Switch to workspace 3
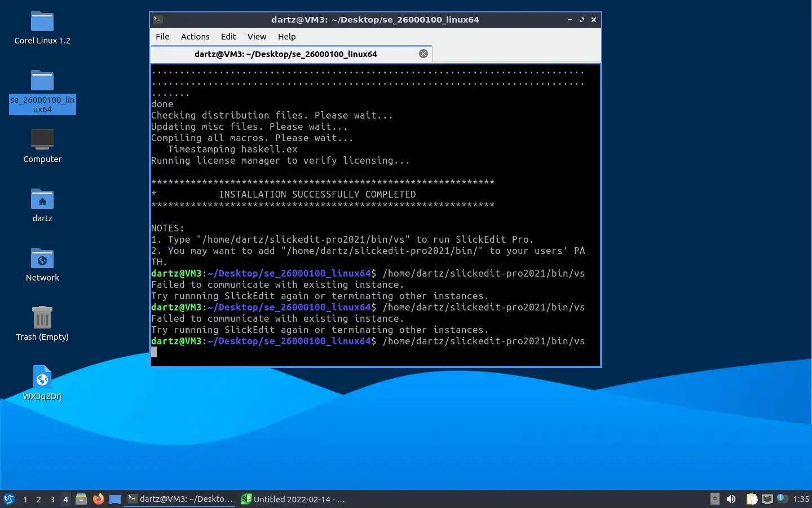The image size is (812, 508). 52,500
